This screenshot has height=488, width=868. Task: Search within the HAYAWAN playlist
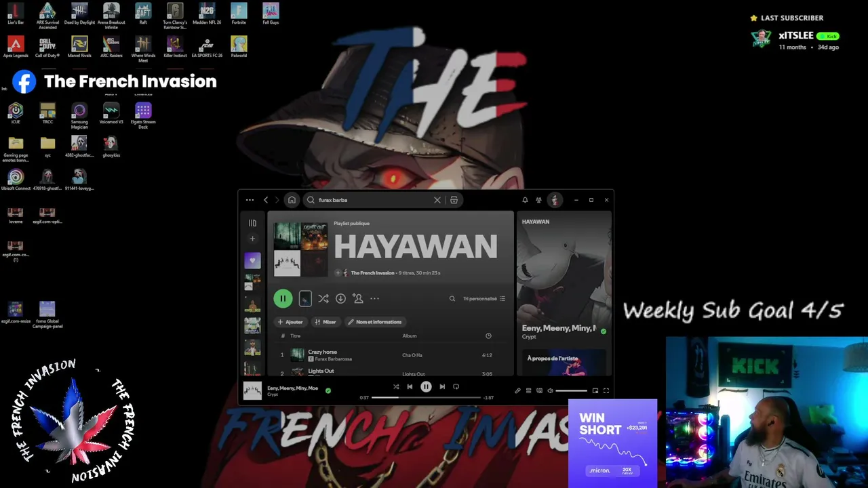pos(452,298)
